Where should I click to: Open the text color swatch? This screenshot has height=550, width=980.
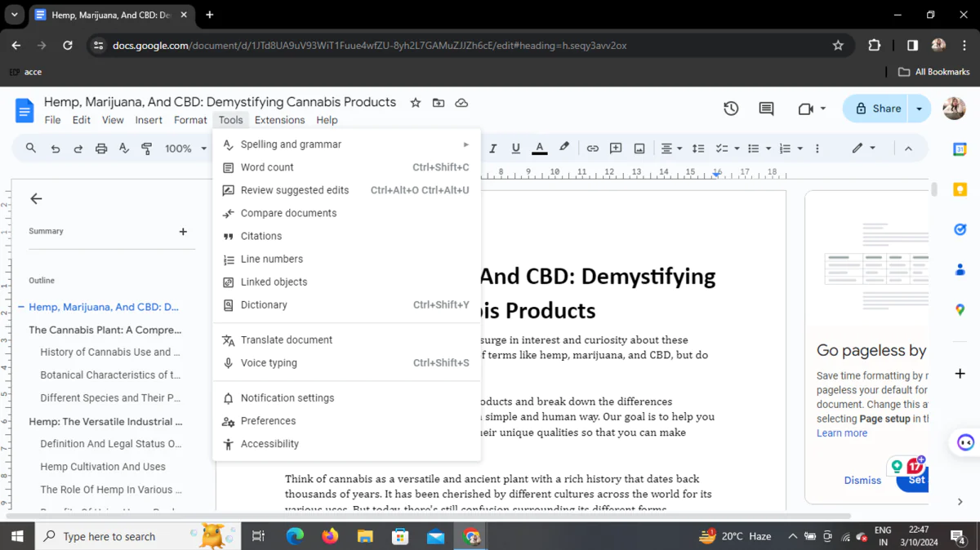539,148
